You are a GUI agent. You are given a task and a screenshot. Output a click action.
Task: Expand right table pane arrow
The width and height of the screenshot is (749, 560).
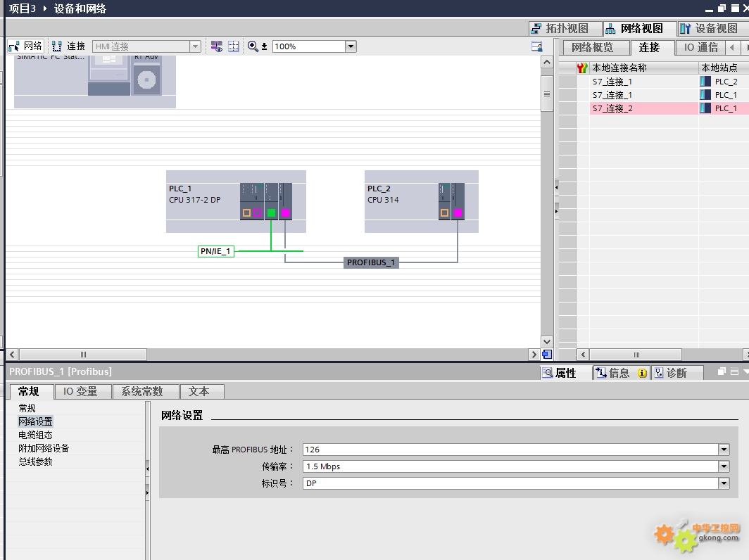tap(557, 211)
